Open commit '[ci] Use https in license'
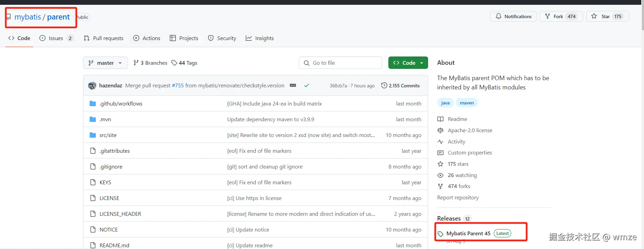 (254, 198)
